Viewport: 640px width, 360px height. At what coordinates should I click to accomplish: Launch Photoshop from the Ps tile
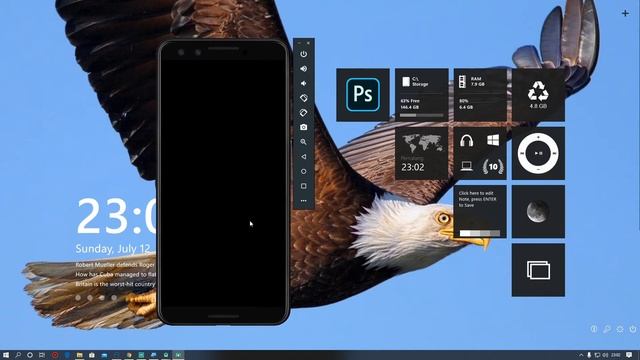(x=363, y=95)
